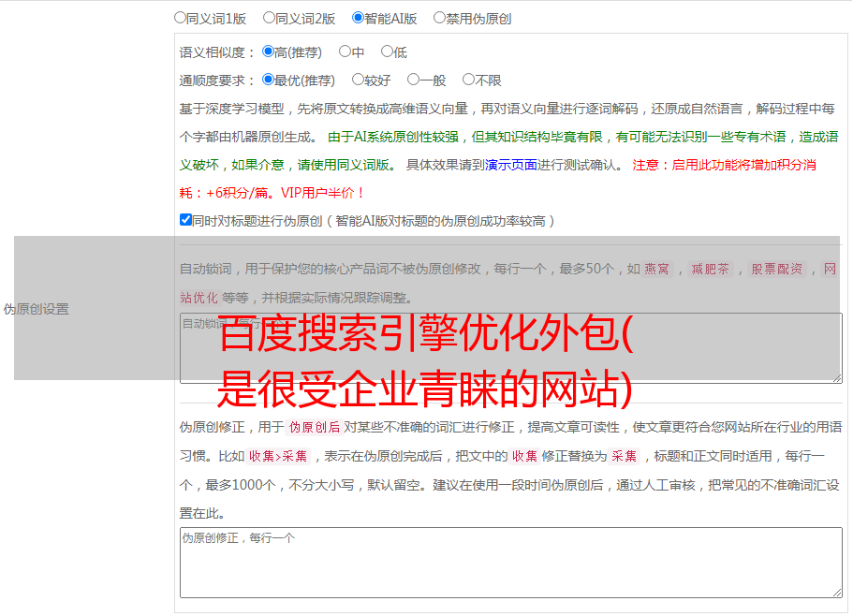The image size is (853, 616).
Task: Click the 语义相似度 label
Action: pos(217,52)
